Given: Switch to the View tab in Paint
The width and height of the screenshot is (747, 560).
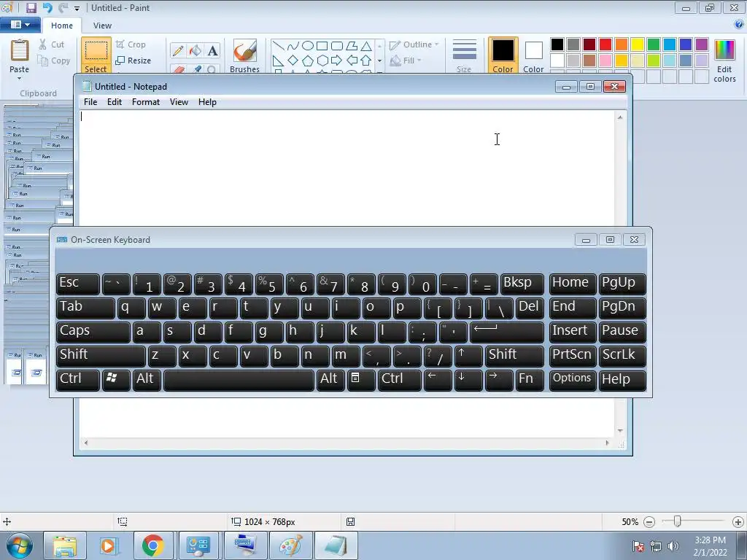Looking at the screenshot, I should click(x=102, y=26).
